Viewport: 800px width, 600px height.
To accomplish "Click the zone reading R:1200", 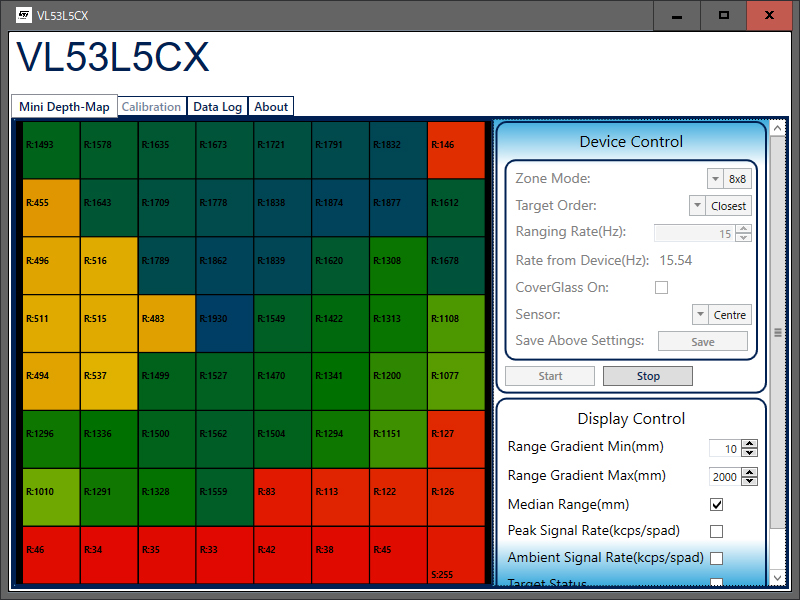I will (x=398, y=381).
